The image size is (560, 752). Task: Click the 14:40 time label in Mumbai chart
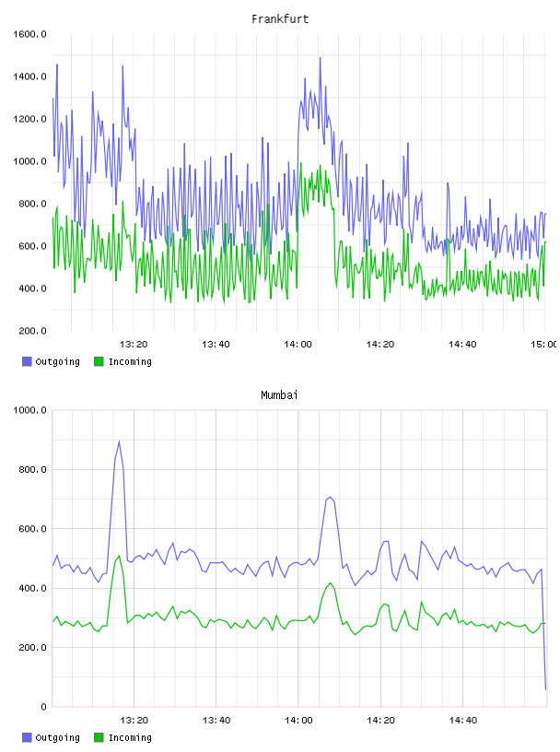tap(463, 721)
